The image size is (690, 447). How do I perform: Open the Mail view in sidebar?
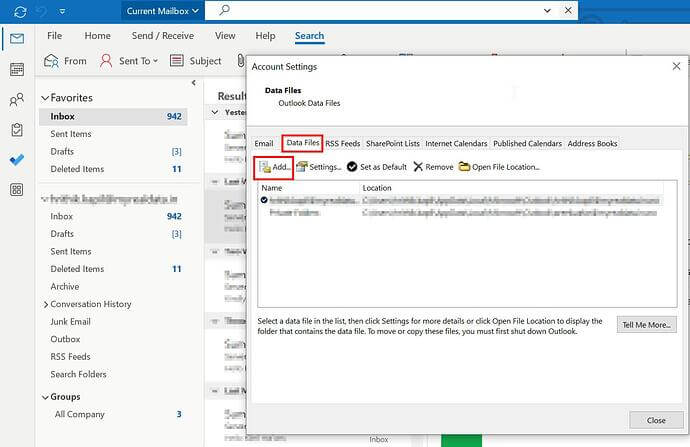[16, 39]
